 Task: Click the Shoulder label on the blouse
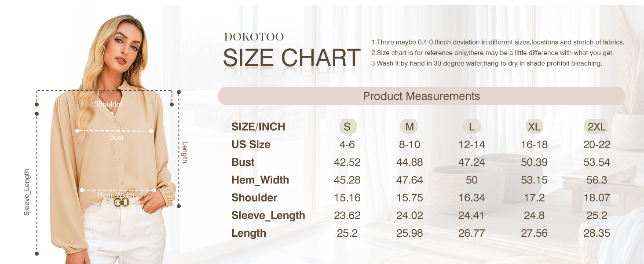click(108, 104)
